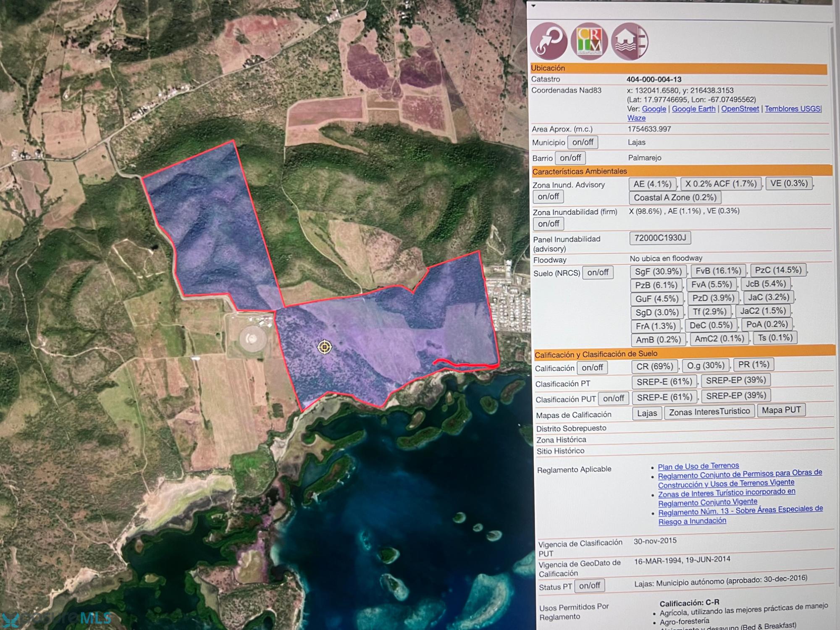Image resolution: width=840 pixels, height=630 pixels.
Task: Toggle Calificación on/off layer
Action: [x=592, y=367]
